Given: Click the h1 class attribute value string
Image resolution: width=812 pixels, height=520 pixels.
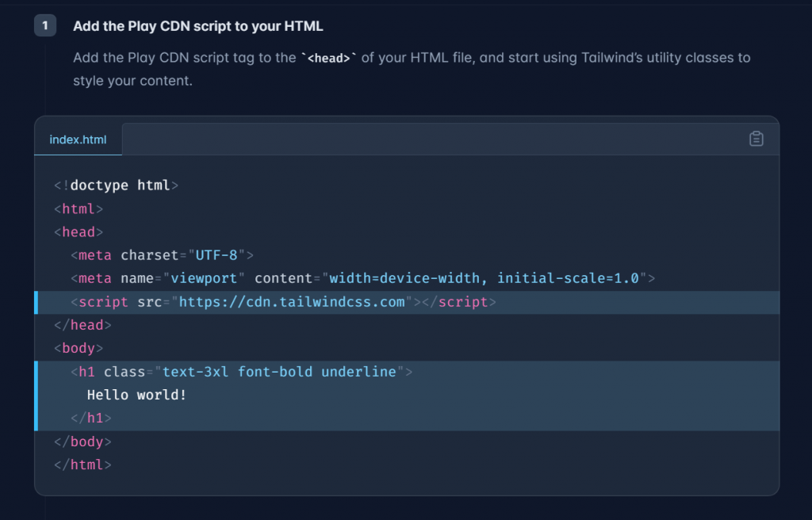Looking at the screenshot, I should (279, 372).
